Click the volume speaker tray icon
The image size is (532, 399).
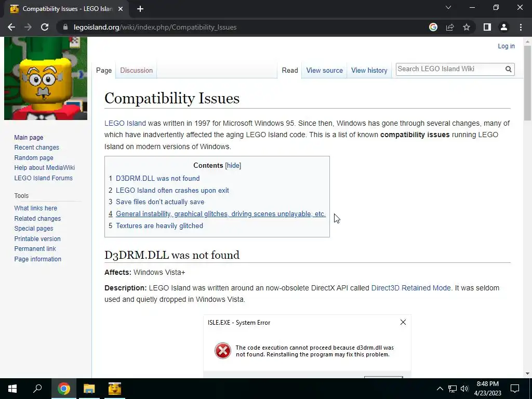coord(464,389)
